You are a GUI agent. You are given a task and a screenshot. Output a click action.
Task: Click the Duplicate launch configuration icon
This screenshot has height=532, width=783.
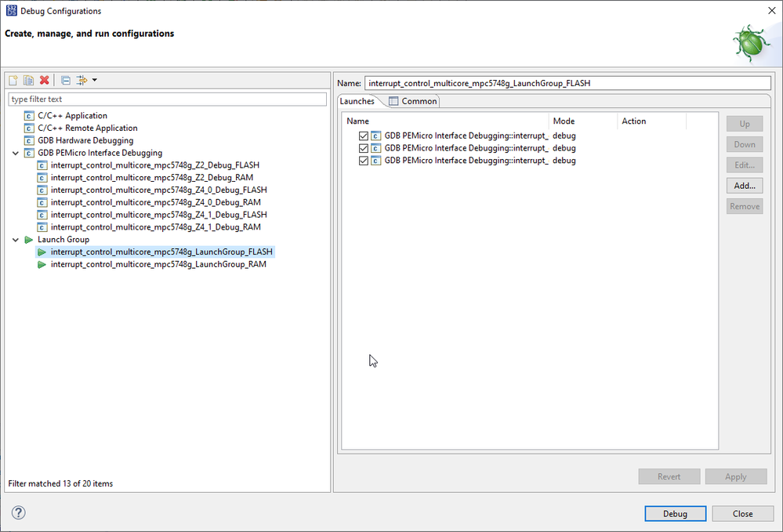29,80
